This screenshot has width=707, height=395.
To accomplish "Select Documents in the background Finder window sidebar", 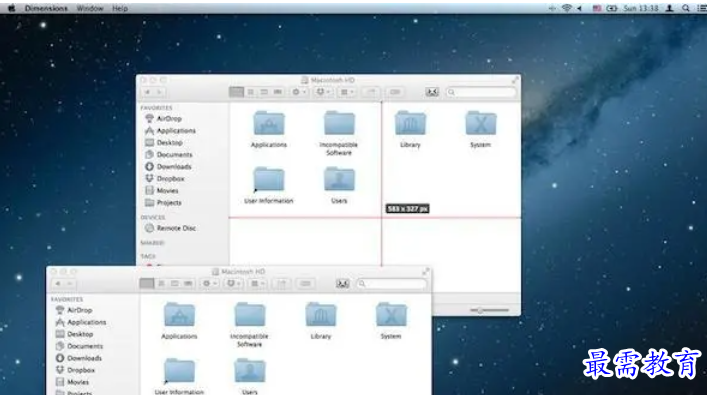I will click(x=169, y=155).
